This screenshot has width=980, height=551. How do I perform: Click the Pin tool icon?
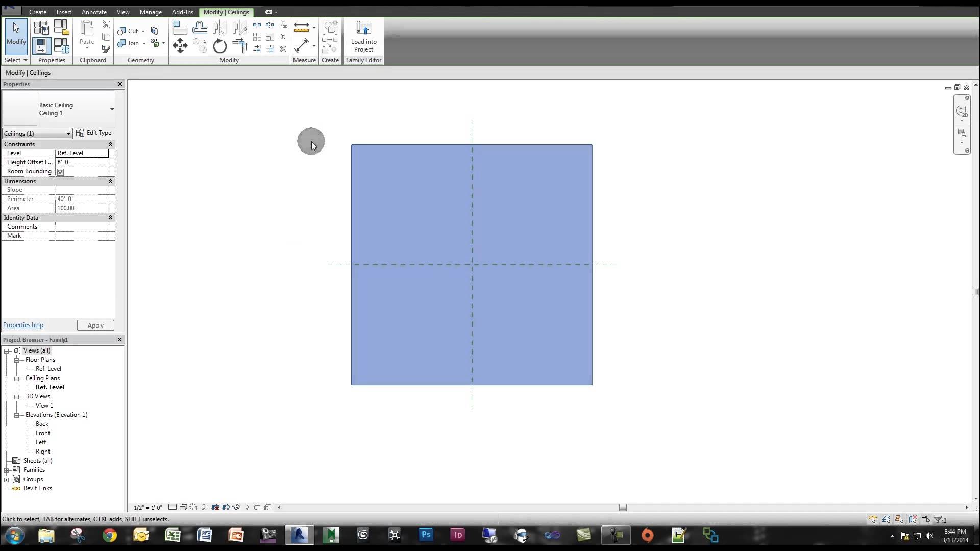pyautogui.click(x=283, y=37)
